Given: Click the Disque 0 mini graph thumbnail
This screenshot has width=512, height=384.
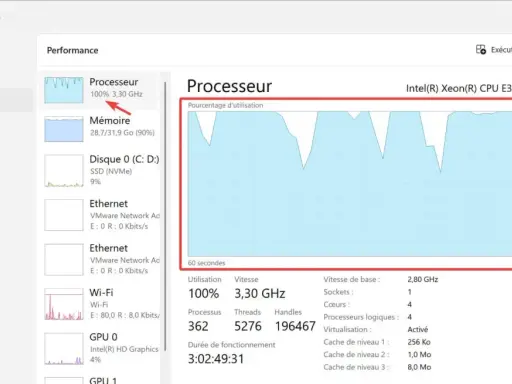Looking at the screenshot, I should [x=64, y=170].
